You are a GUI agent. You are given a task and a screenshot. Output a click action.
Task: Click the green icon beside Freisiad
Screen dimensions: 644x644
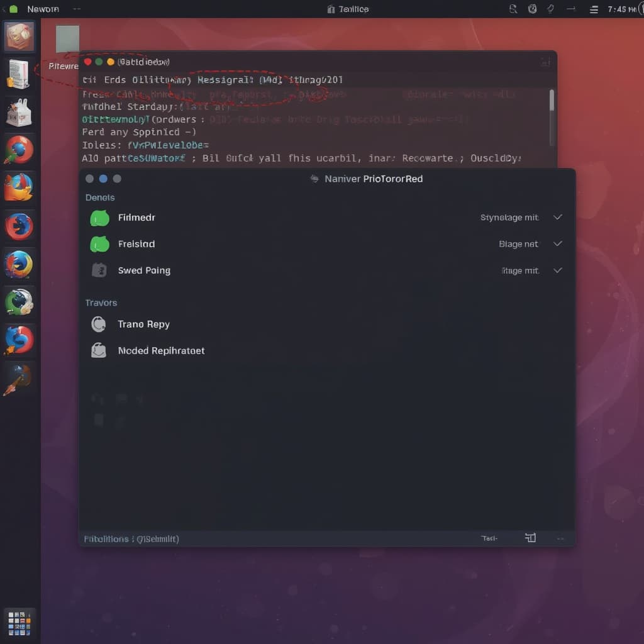[99, 245]
